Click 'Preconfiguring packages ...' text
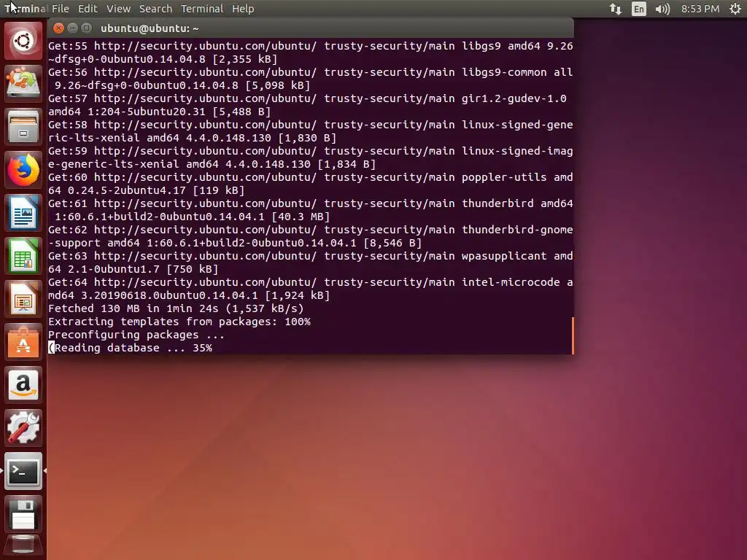Viewport: 747px width, 560px height. click(136, 335)
